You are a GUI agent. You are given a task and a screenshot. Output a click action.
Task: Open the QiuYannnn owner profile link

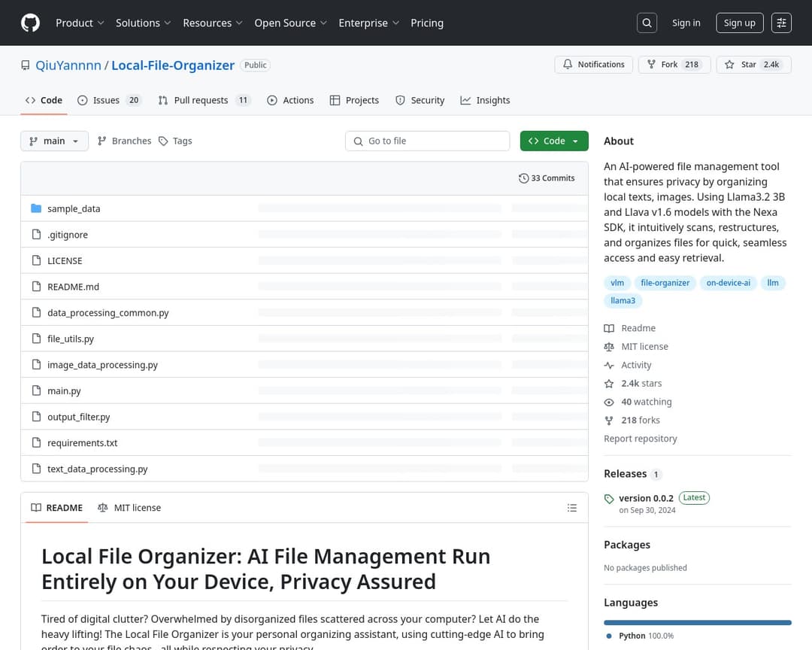coord(68,65)
